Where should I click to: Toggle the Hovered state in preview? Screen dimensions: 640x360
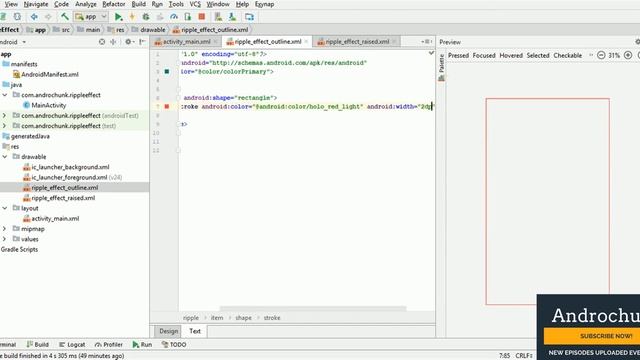[x=511, y=55]
